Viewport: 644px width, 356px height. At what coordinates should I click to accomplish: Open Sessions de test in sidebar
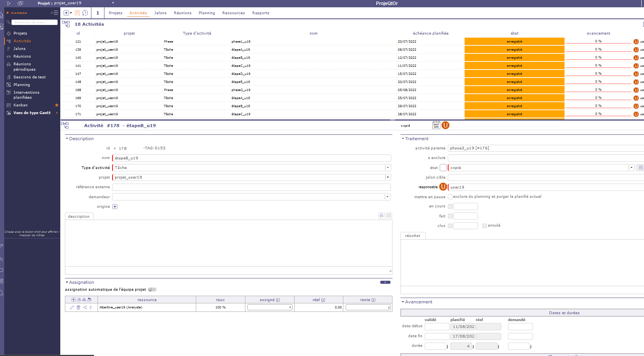point(30,77)
